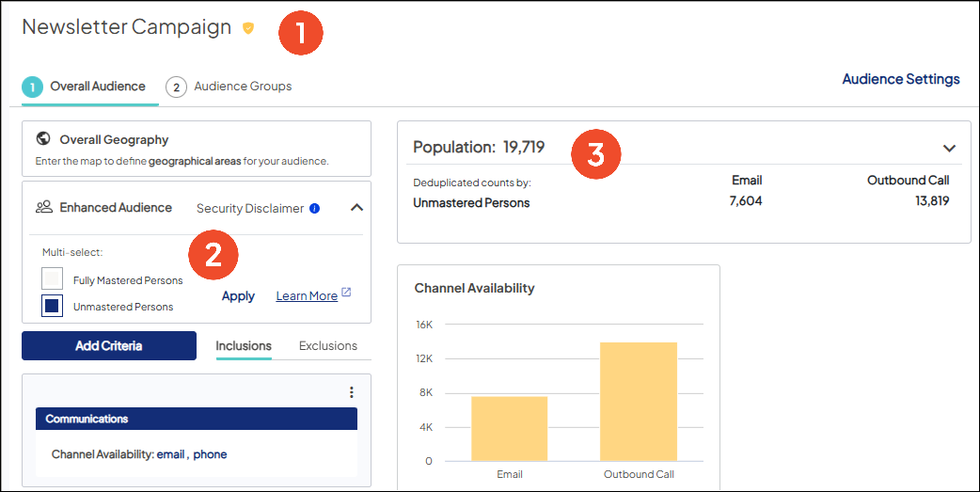Expand the Population panel chevron
980x492 pixels.
coord(949,148)
